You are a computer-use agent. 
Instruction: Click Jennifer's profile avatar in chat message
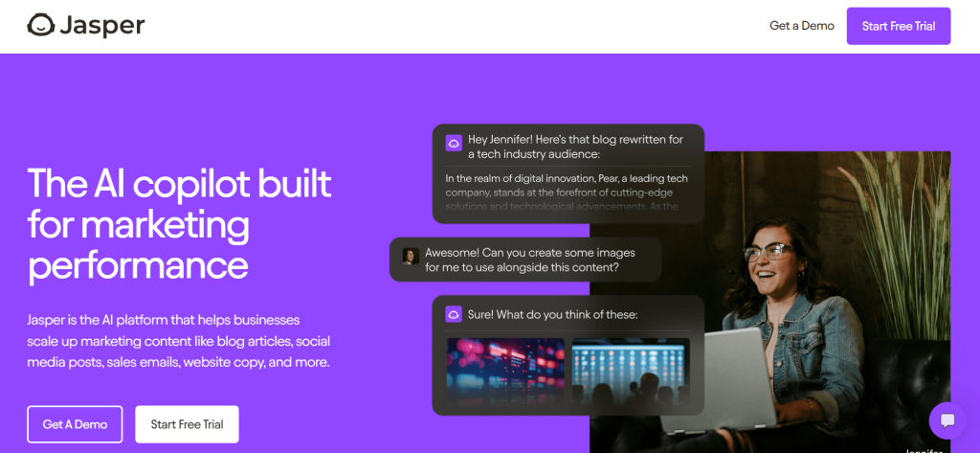[411, 256]
